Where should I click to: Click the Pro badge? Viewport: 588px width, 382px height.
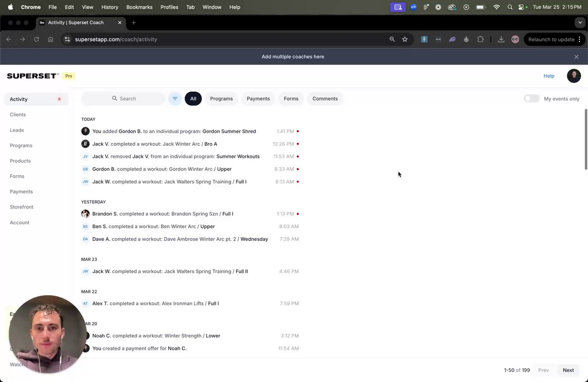click(x=69, y=76)
